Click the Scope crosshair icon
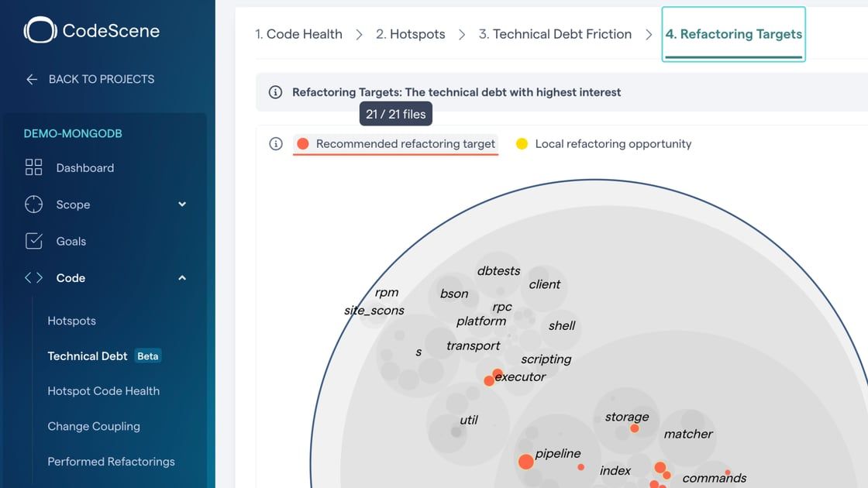 pos(33,204)
